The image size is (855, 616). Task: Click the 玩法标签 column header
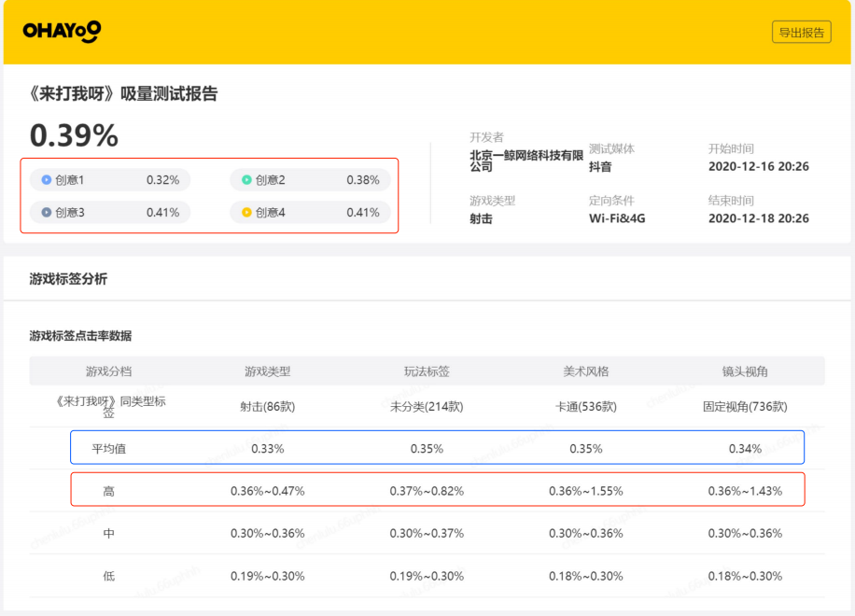coord(427,371)
